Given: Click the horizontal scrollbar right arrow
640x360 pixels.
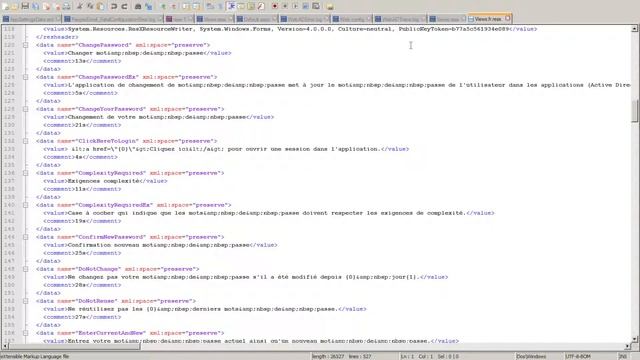Looking at the screenshot, I should pos(627,346).
